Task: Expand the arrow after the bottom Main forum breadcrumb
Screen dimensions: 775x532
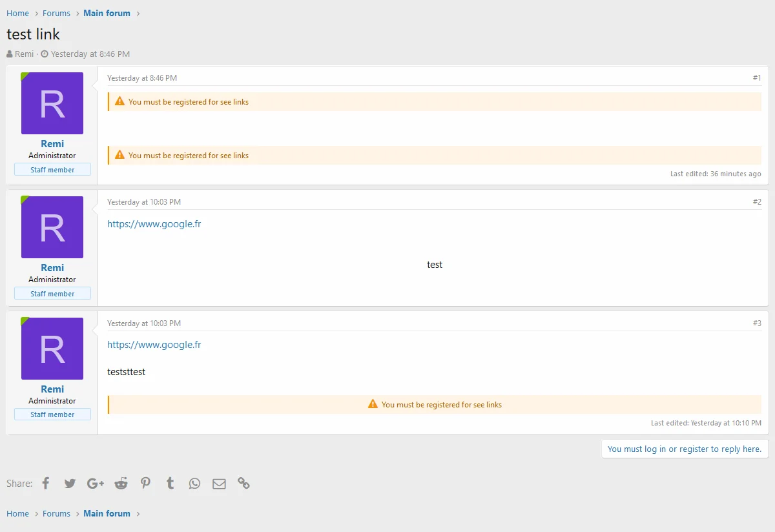Action: [x=138, y=513]
